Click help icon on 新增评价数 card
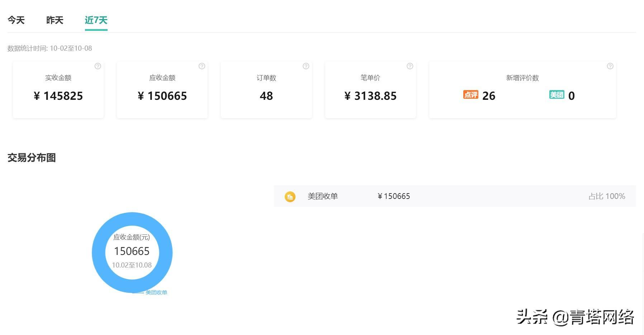 [610, 66]
